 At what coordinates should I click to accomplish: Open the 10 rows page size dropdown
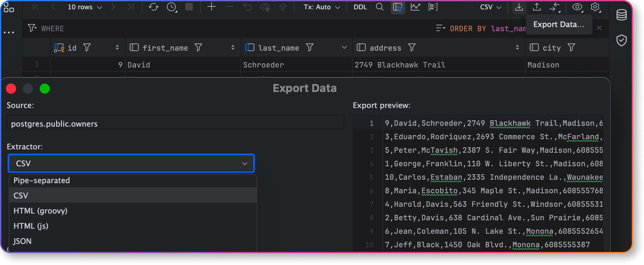pos(85,7)
